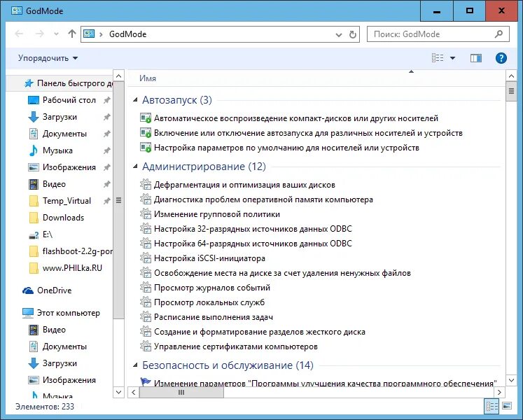
Task: Collapse the Автозапуск group
Action: pyautogui.click(x=135, y=99)
